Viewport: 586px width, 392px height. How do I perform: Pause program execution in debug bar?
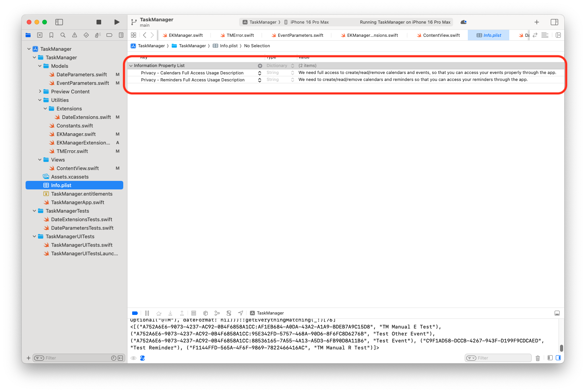pyautogui.click(x=147, y=313)
